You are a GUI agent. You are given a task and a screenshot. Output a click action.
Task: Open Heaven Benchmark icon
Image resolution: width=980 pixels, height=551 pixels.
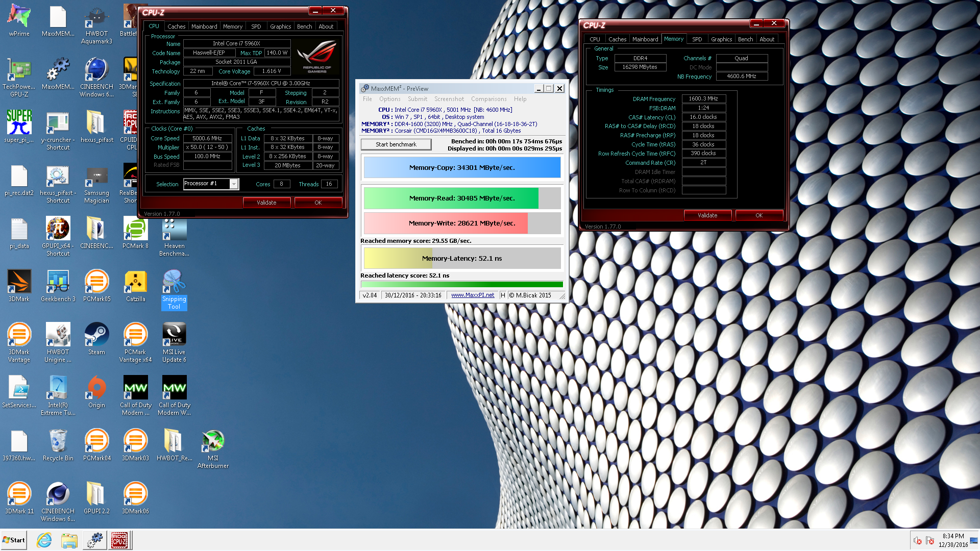coord(174,236)
